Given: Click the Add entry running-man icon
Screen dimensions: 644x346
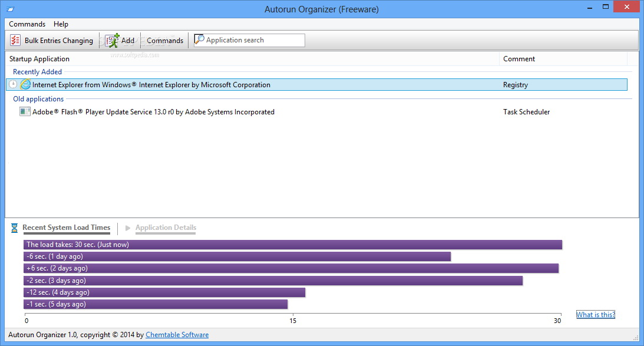Looking at the screenshot, I should (113, 40).
